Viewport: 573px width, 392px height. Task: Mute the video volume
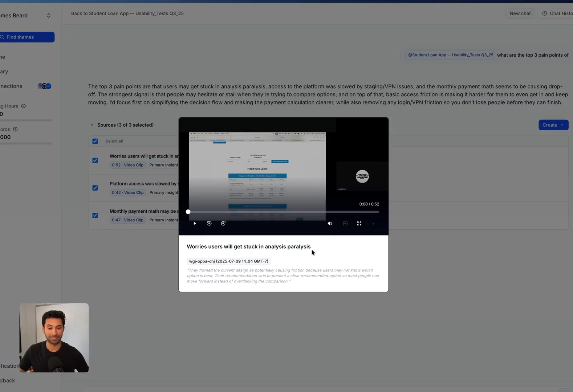(x=330, y=224)
